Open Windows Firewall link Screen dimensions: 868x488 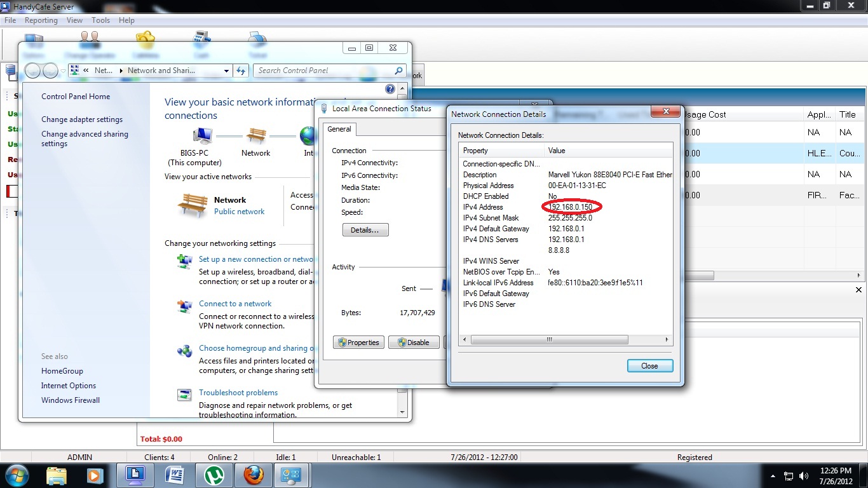71,400
